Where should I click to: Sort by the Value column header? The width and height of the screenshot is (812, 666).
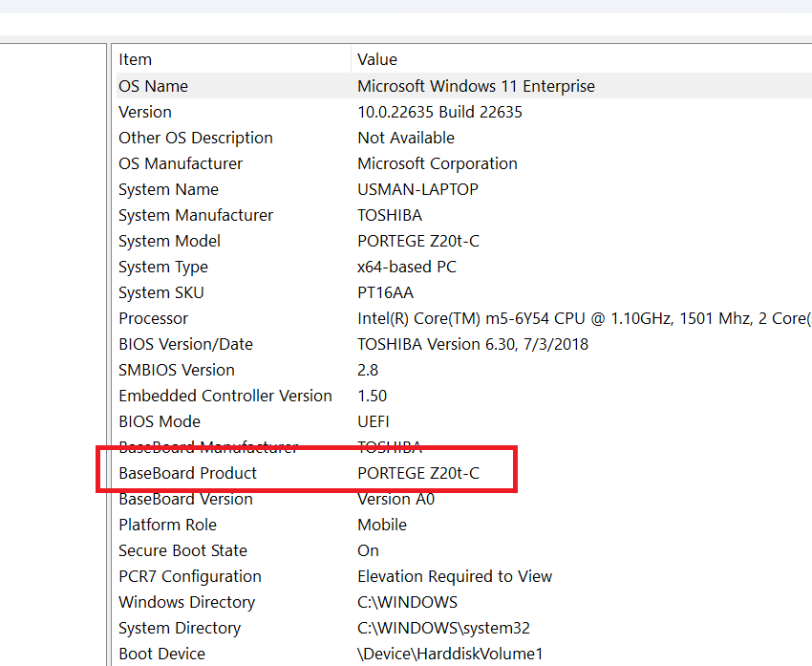pyautogui.click(x=377, y=59)
